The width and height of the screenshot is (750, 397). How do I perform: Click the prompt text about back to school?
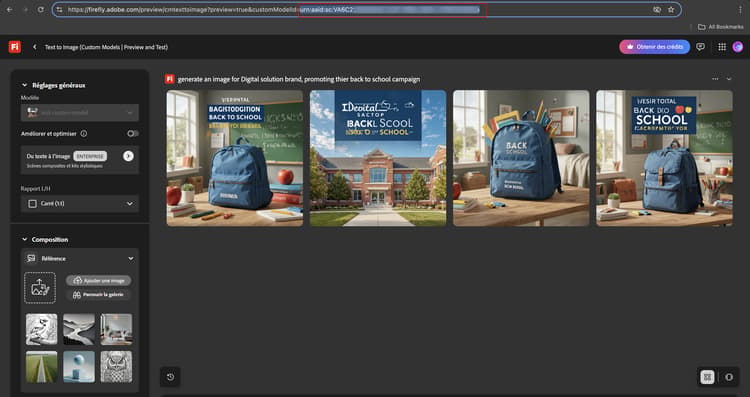point(299,79)
